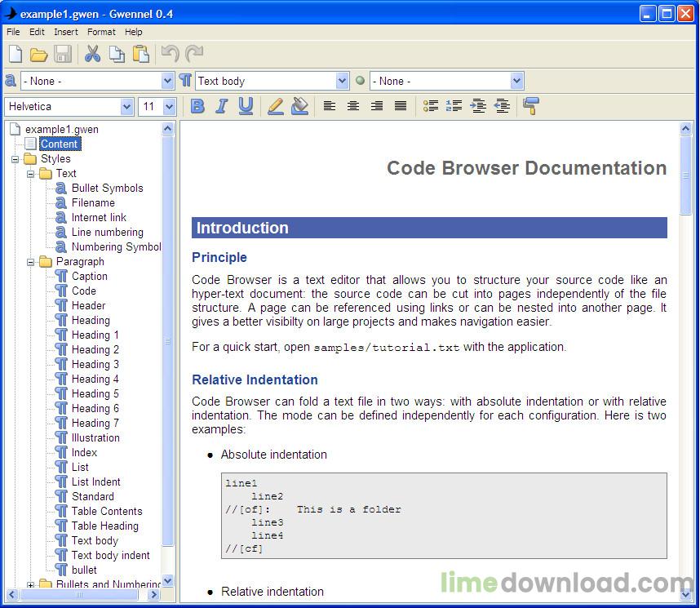
Task: Open the Helvetica font dropdown
Action: coord(126,107)
